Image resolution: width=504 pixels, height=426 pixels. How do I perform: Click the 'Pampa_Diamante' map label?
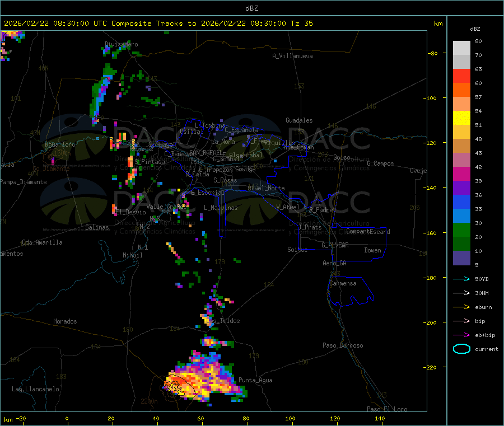point(24,182)
